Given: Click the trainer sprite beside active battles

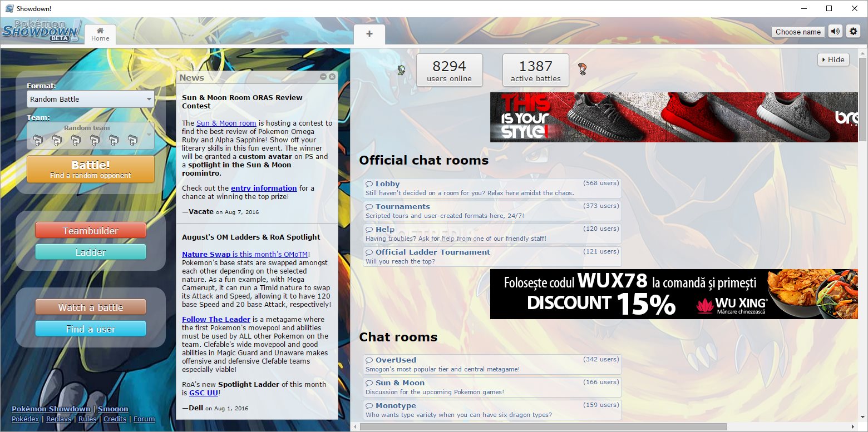Looking at the screenshot, I should [x=582, y=69].
